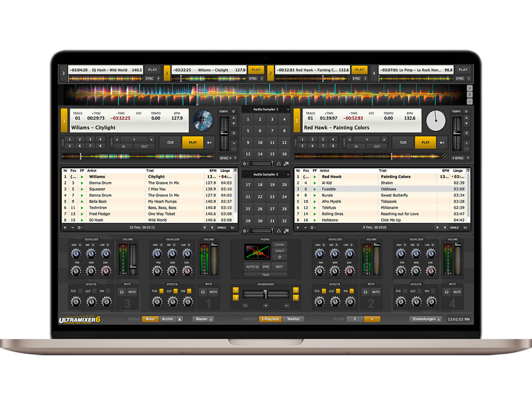Switch Modus to Mixer
532x399 pixels.
pyautogui.click(x=150, y=319)
